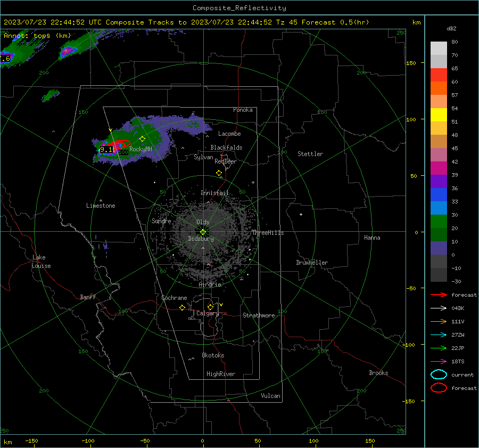Click the Sylvan label

click(x=203, y=157)
